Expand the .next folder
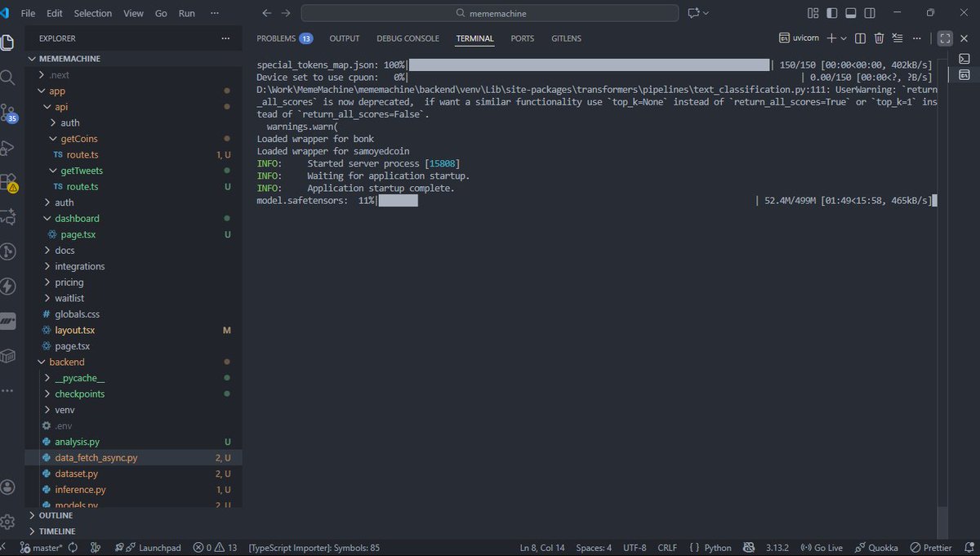 [x=135, y=75]
